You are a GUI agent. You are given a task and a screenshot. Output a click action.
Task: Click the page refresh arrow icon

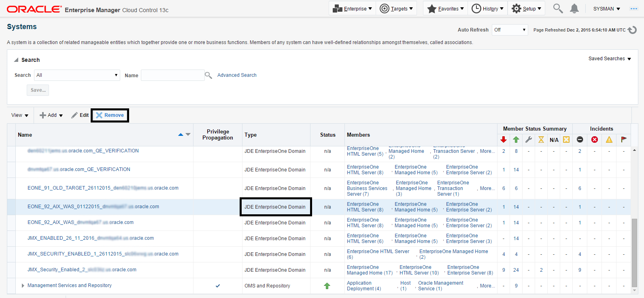632,30
